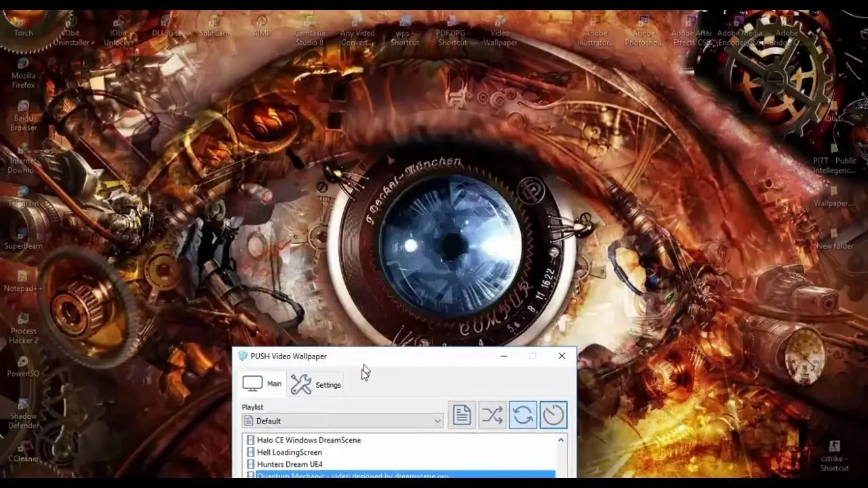Switch to the Settings tab

(x=316, y=384)
